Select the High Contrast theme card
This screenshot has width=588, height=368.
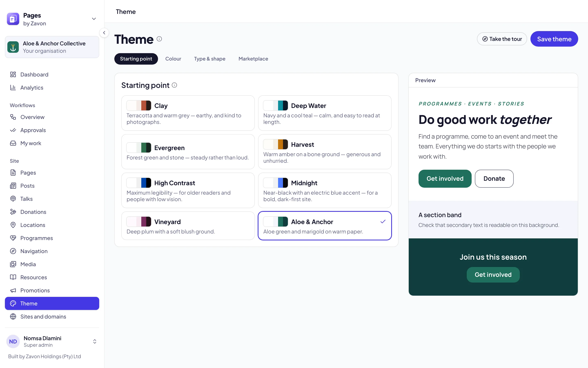(188, 190)
